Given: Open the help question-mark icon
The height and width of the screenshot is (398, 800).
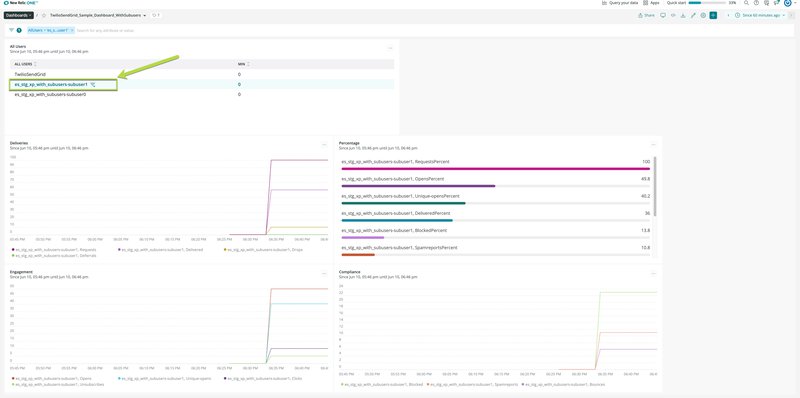Looking at the screenshot, I should tap(756, 3).
